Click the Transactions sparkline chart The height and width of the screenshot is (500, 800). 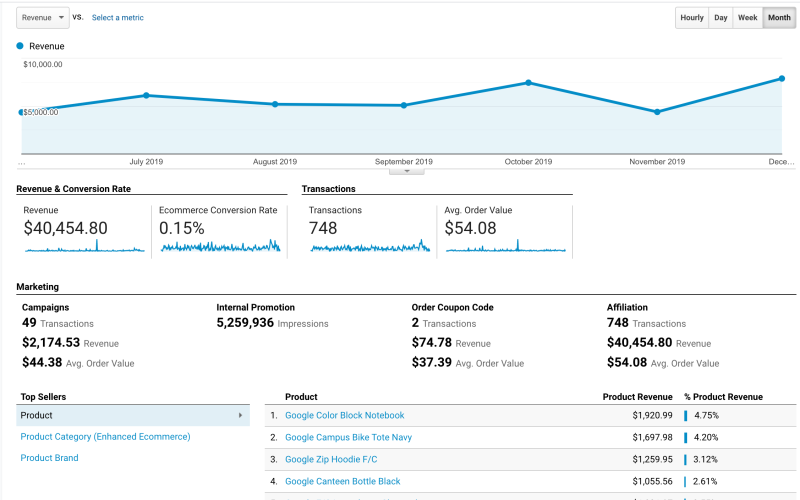tap(369, 247)
